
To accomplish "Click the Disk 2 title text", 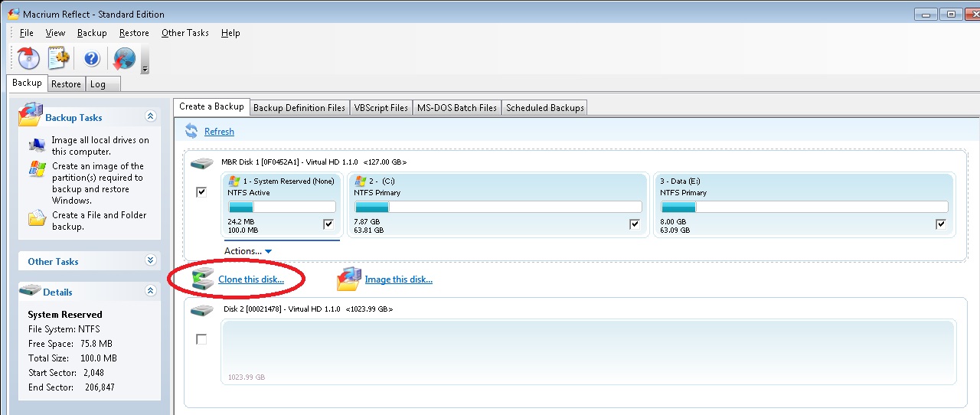I will (x=309, y=309).
